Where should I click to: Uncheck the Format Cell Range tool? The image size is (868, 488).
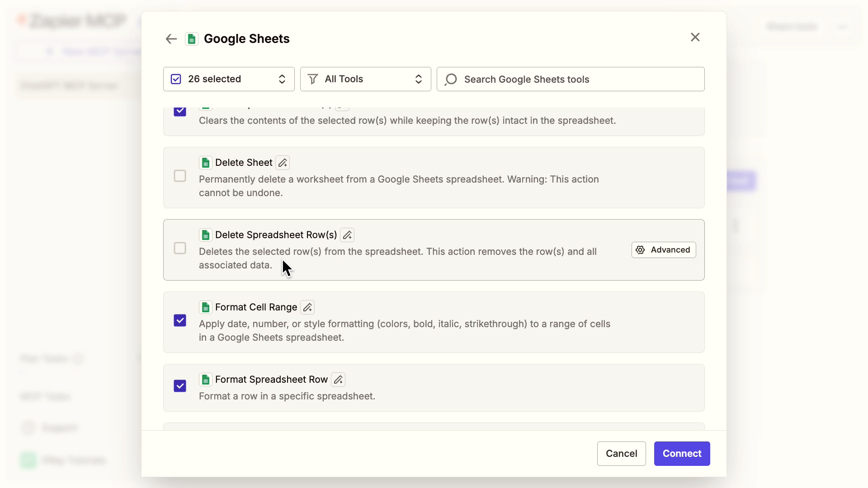pos(180,320)
